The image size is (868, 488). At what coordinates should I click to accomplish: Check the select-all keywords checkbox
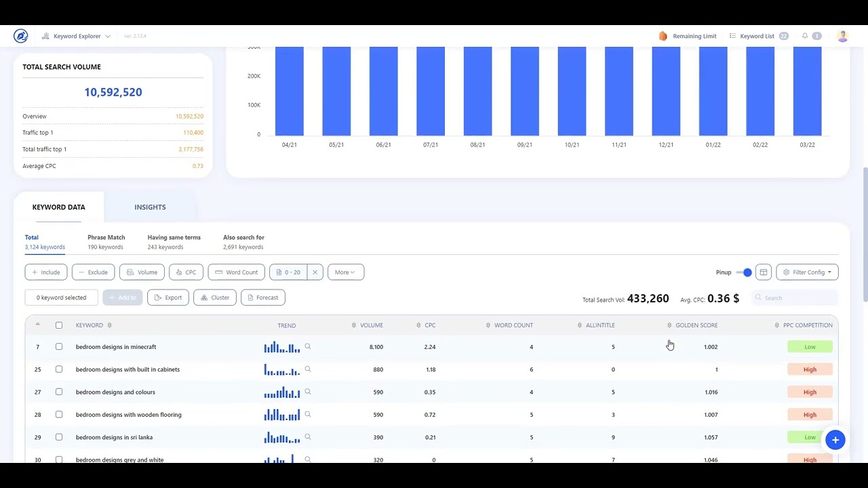(x=59, y=325)
